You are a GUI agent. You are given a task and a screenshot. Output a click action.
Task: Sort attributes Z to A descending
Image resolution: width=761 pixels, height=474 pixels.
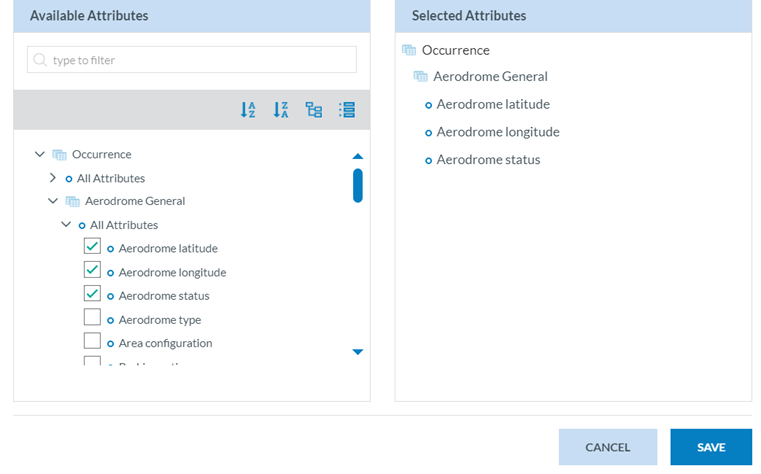281,110
